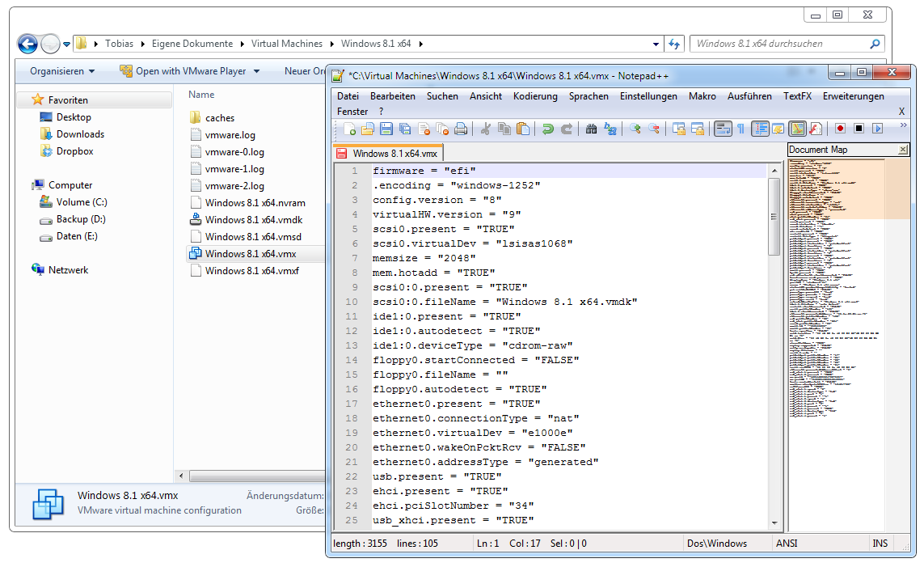Play back the recorded macro
This screenshot has width=924, height=567.
tap(878, 129)
